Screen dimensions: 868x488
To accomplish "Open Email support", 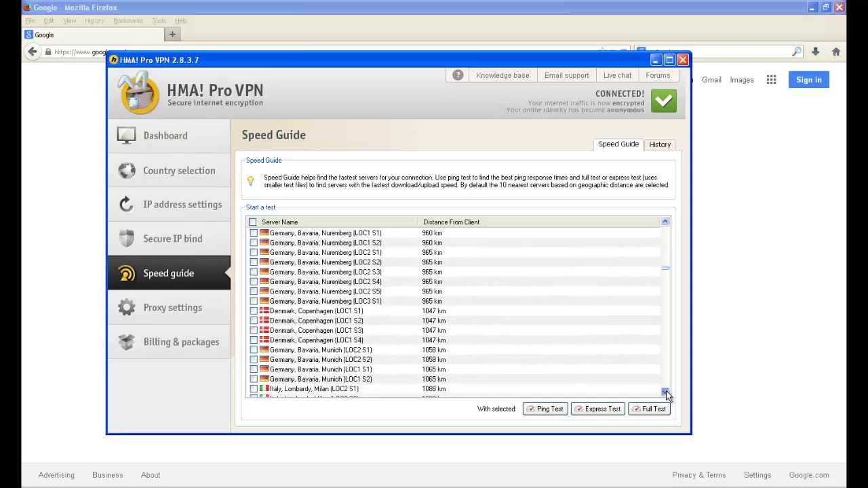I will (x=566, y=75).
